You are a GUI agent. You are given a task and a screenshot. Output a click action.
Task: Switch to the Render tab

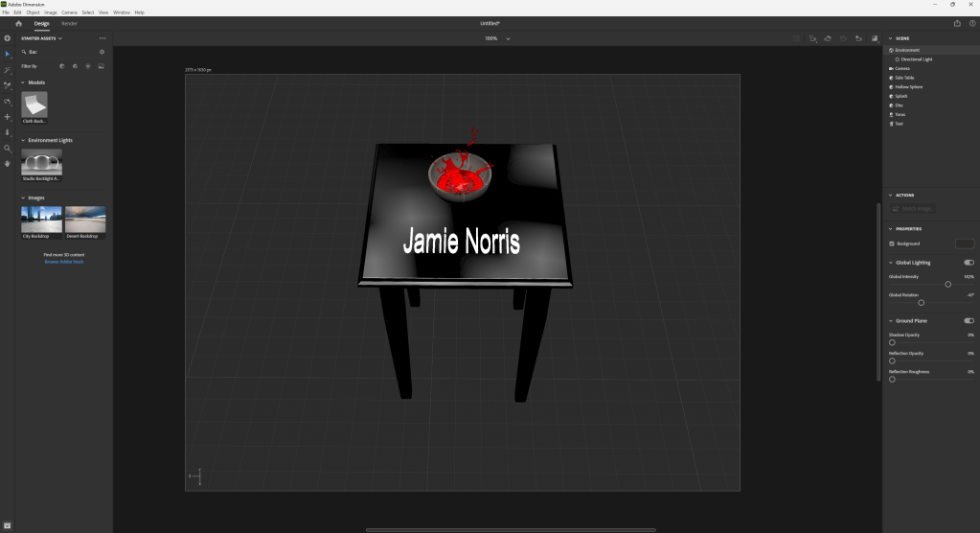(x=69, y=23)
